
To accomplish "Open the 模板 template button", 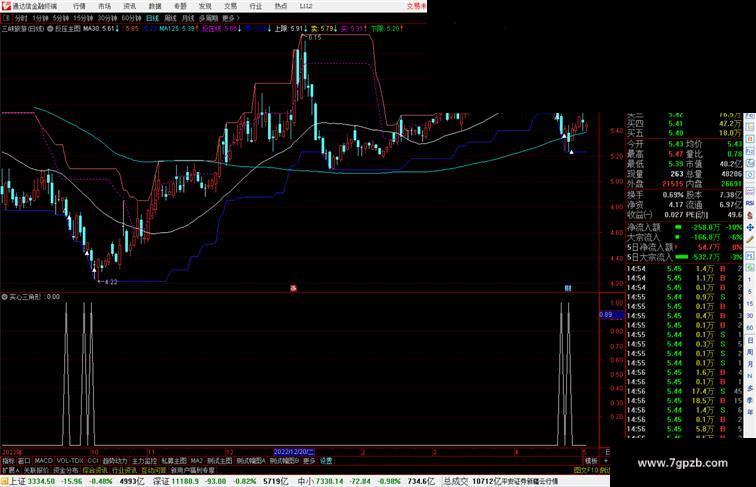I will (591, 461).
